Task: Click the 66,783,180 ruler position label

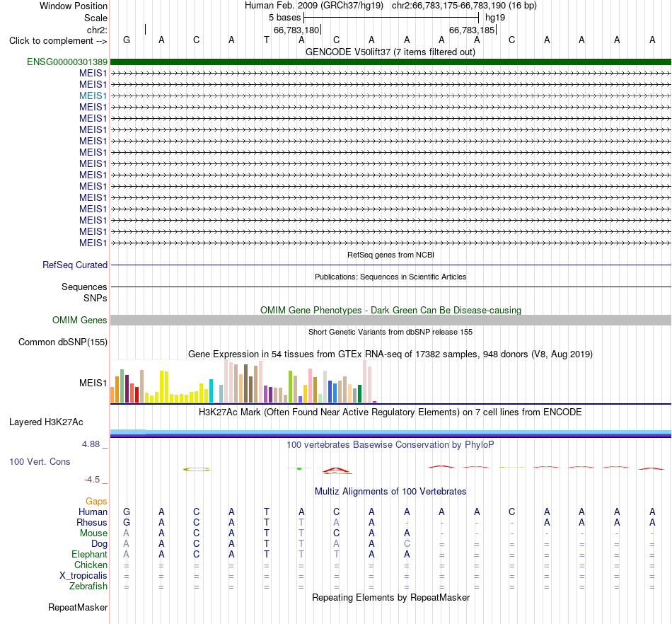Action: 296,30
